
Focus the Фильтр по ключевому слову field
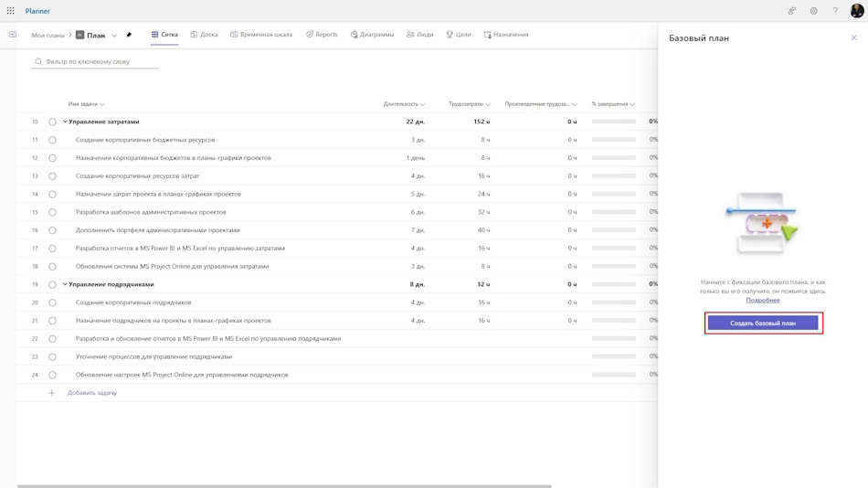(95, 61)
